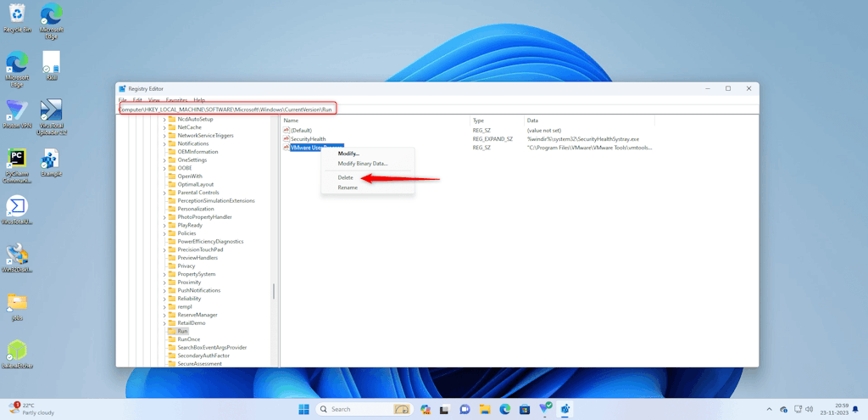Expand the OOBE key
The image size is (868, 420).
pos(164,168)
